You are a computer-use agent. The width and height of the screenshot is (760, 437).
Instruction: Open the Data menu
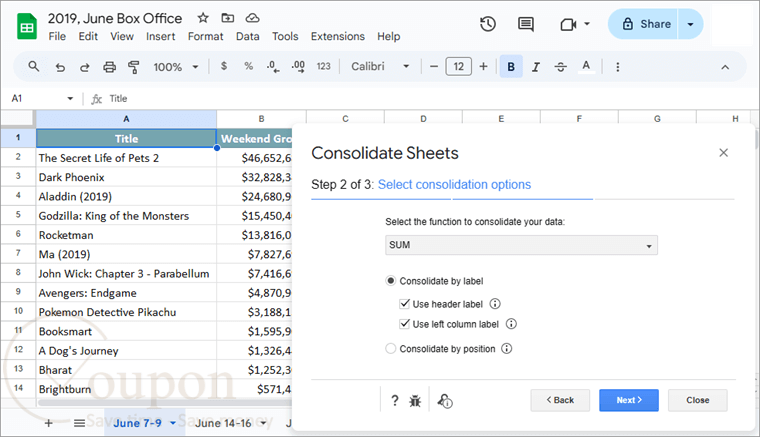tap(248, 36)
